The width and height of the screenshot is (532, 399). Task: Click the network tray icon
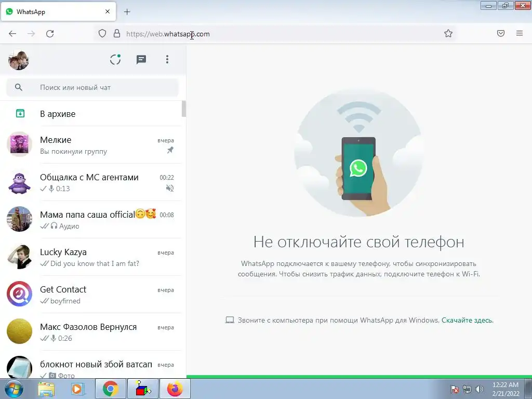467,389
